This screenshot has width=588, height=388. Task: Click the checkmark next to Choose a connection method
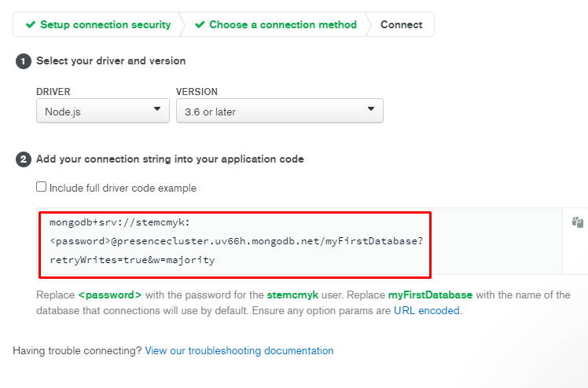[200, 24]
